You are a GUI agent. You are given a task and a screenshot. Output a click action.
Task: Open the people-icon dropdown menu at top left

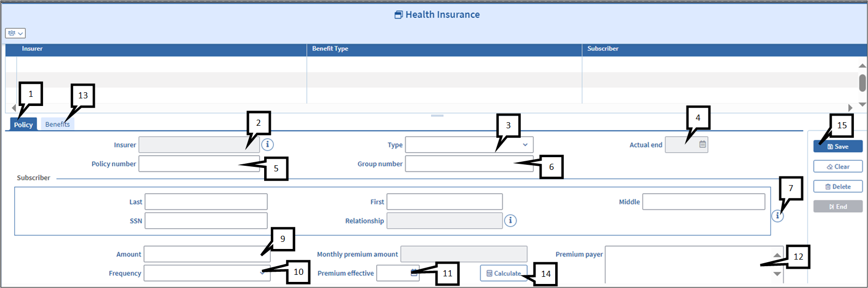click(15, 33)
